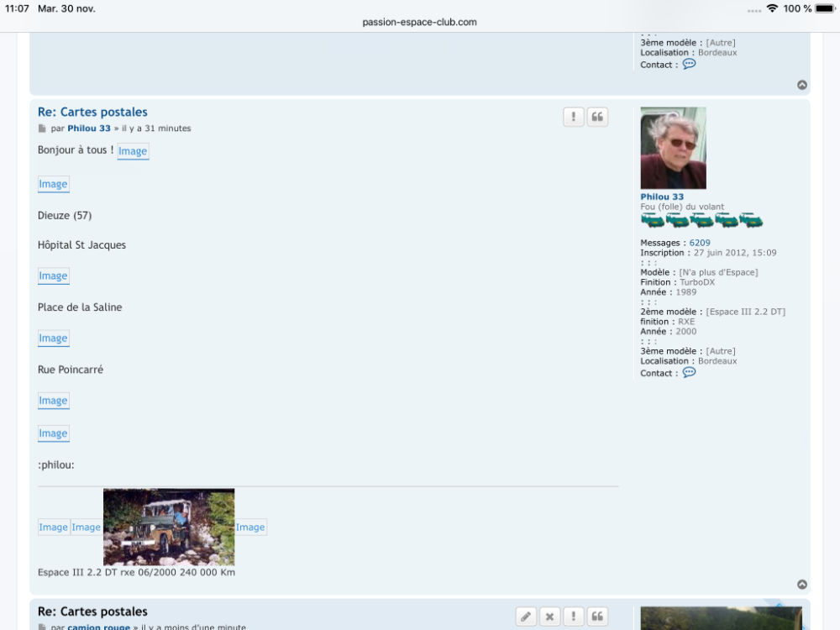Open the Image link below 'Place de la Saline'
Viewport: 840px width, 630px height.
(x=53, y=338)
